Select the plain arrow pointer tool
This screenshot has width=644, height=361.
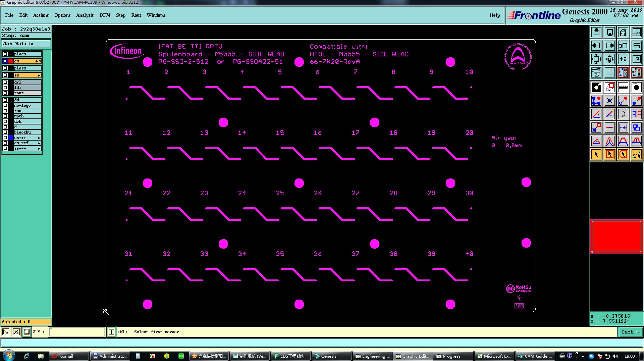coord(596,154)
